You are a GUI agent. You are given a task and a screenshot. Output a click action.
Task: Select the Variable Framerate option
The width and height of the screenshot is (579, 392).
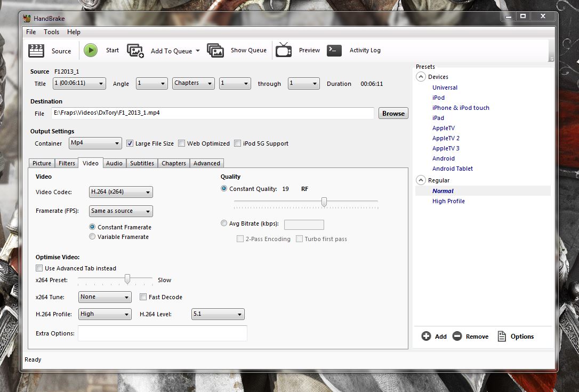tap(93, 237)
